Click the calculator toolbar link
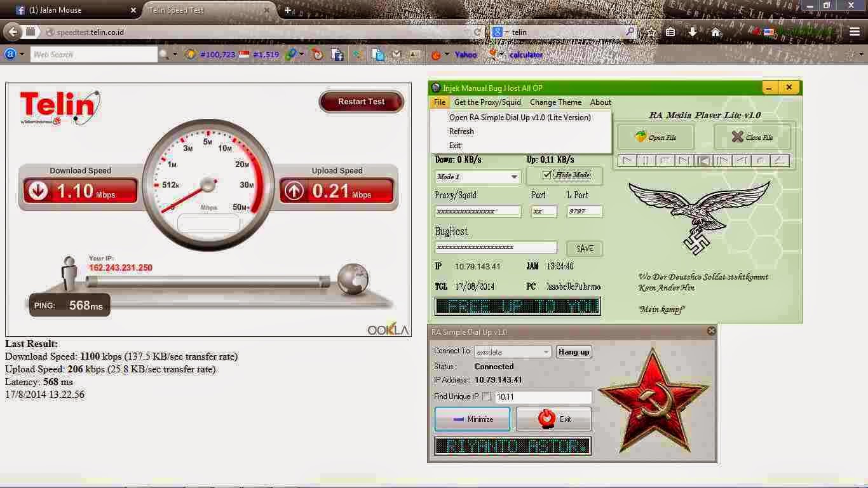868x488 pixels. [526, 55]
